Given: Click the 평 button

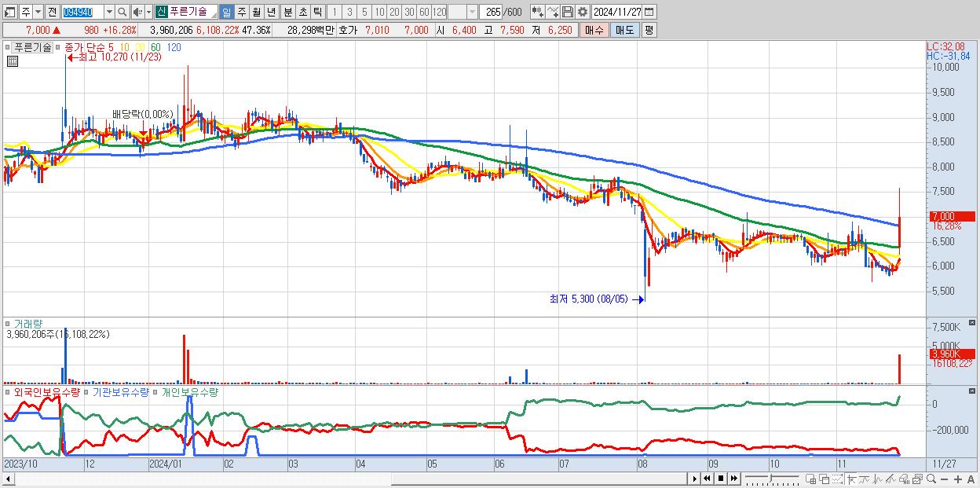Looking at the screenshot, I should (649, 30).
